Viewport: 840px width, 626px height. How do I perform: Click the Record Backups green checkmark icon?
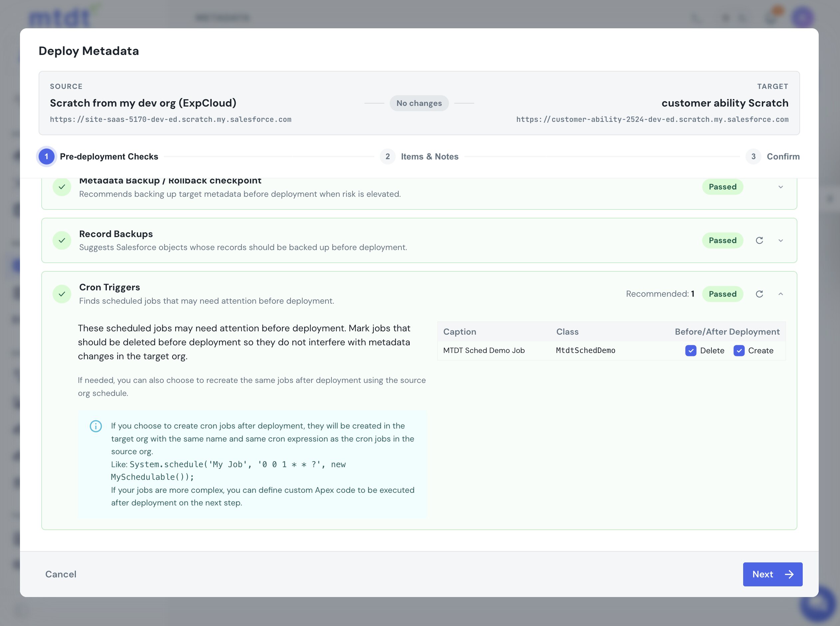coord(62,240)
